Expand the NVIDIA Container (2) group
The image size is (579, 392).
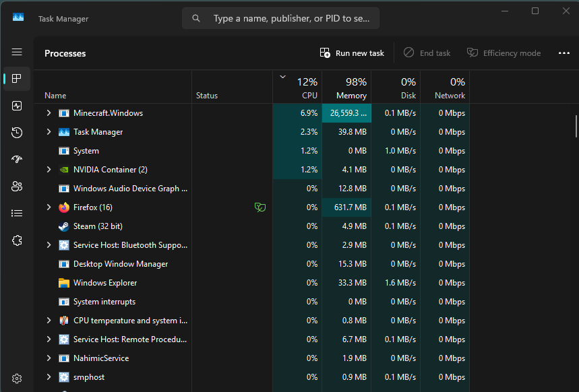coord(49,170)
